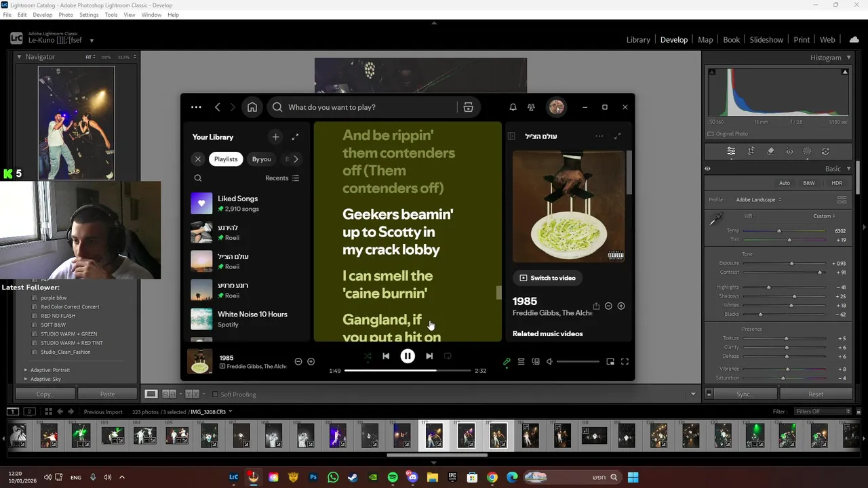
Task: Search within Your Library
Action: (x=198, y=178)
